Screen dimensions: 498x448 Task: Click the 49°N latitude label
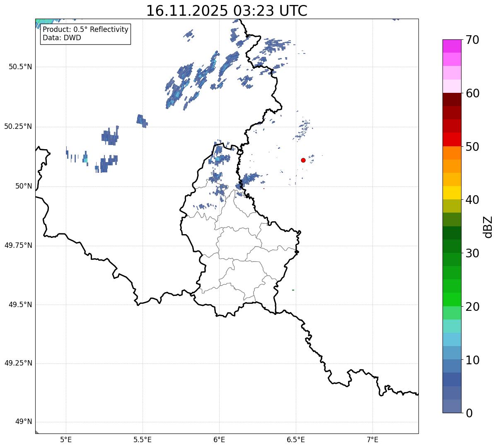coord(23,422)
